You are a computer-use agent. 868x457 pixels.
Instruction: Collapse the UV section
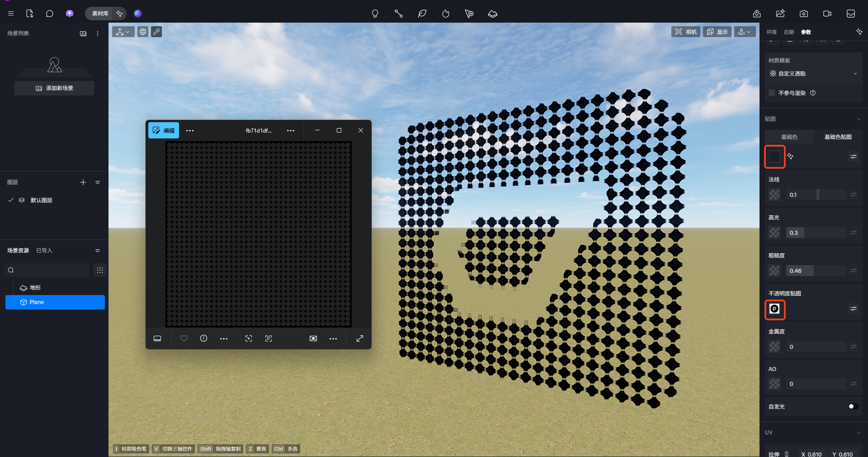(859, 433)
